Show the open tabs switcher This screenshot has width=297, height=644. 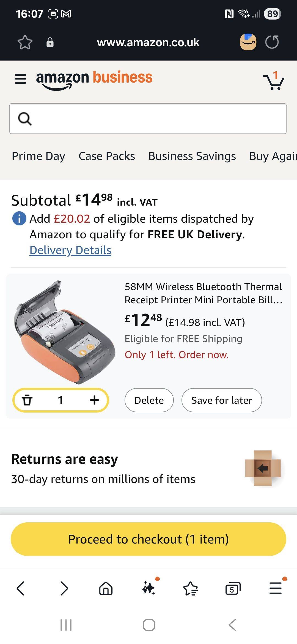click(x=233, y=589)
